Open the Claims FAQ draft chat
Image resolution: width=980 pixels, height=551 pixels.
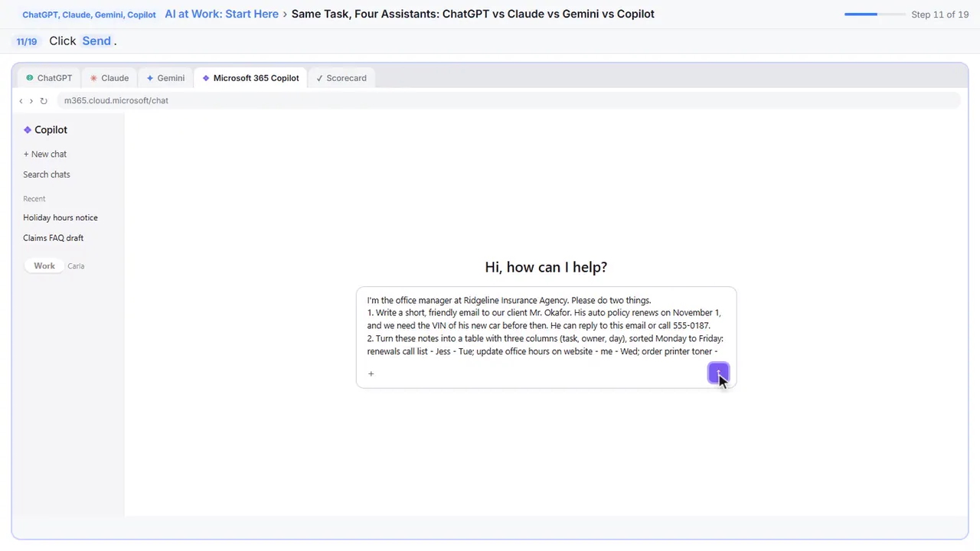(x=54, y=238)
